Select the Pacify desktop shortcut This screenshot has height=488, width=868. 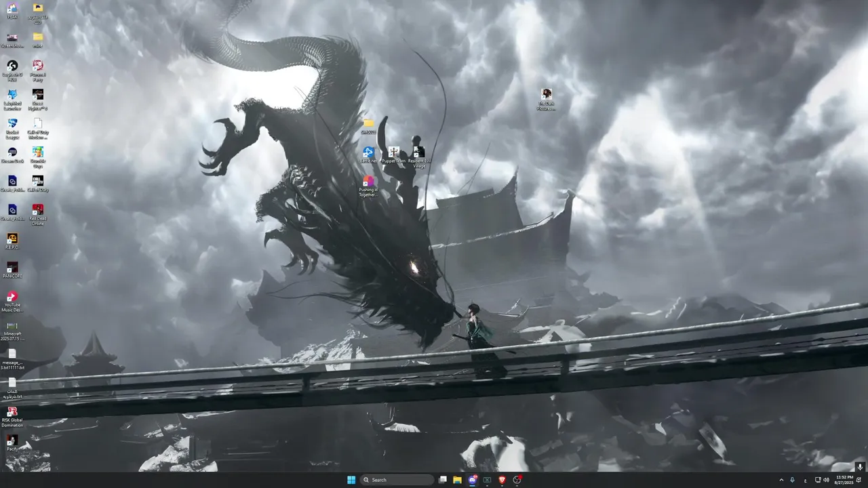pyautogui.click(x=12, y=443)
